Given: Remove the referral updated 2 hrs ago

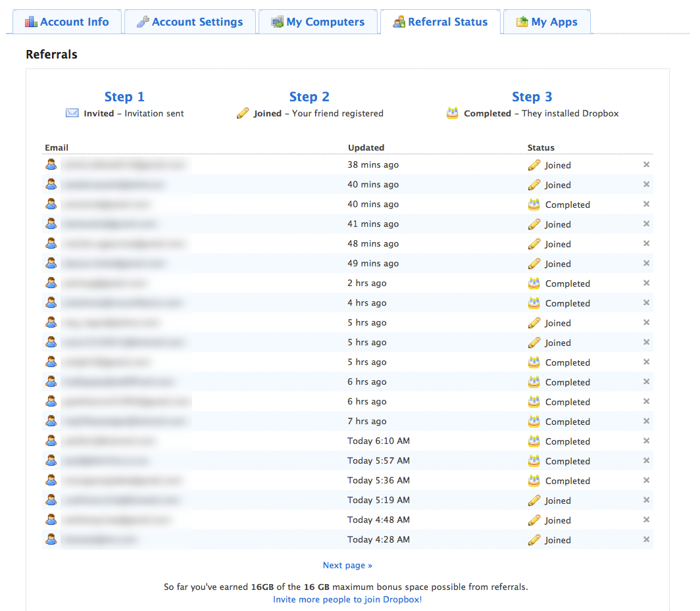Looking at the screenshot, I should click(646, 283).
